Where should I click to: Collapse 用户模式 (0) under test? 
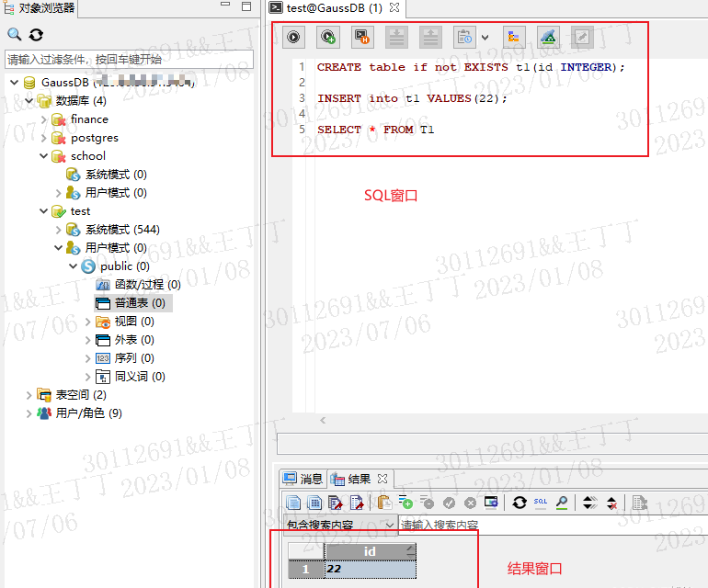click(58, 247)
